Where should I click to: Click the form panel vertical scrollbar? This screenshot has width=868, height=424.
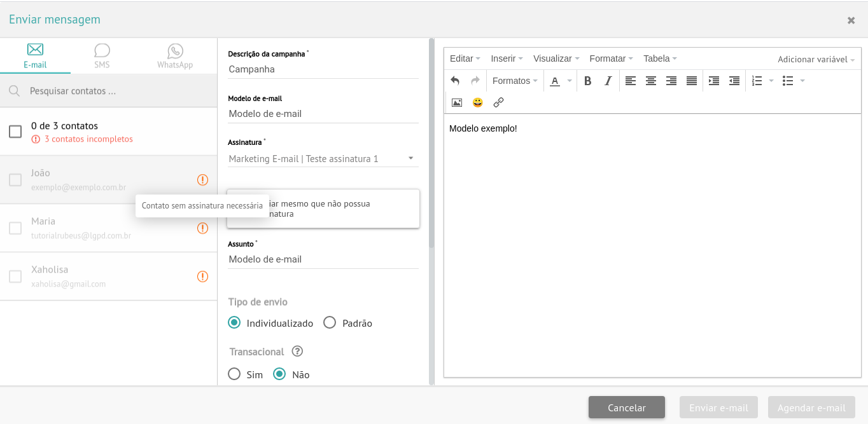pyautogui.click(x=431, y=143)
